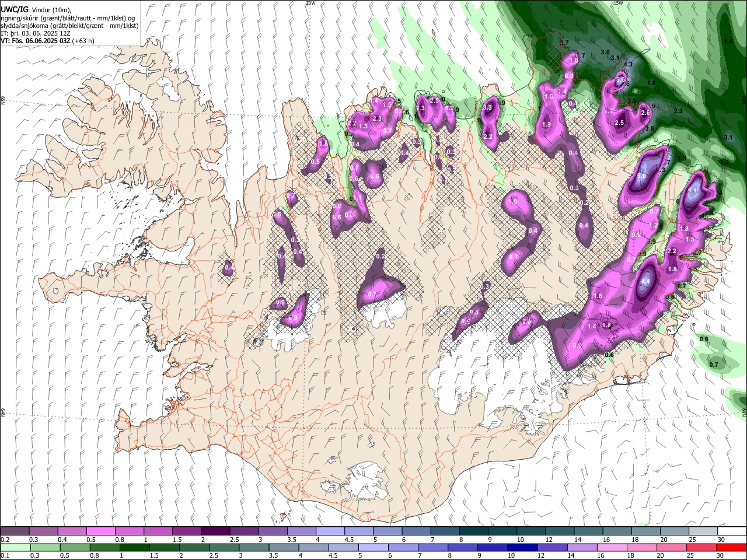
Task: Click the crimson 25 mm rain legend swatch
Action: (701, 548)
